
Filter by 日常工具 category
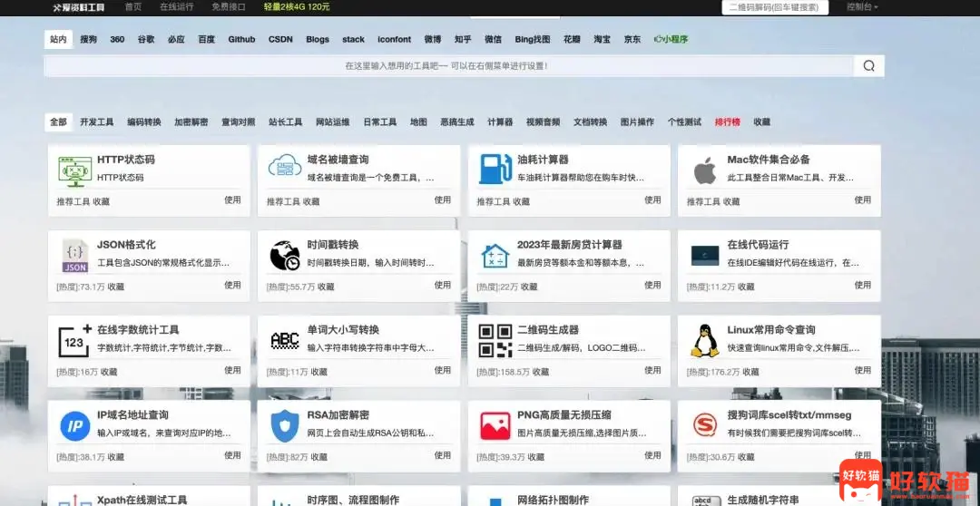pyautogui.click(x=380, y=122)
